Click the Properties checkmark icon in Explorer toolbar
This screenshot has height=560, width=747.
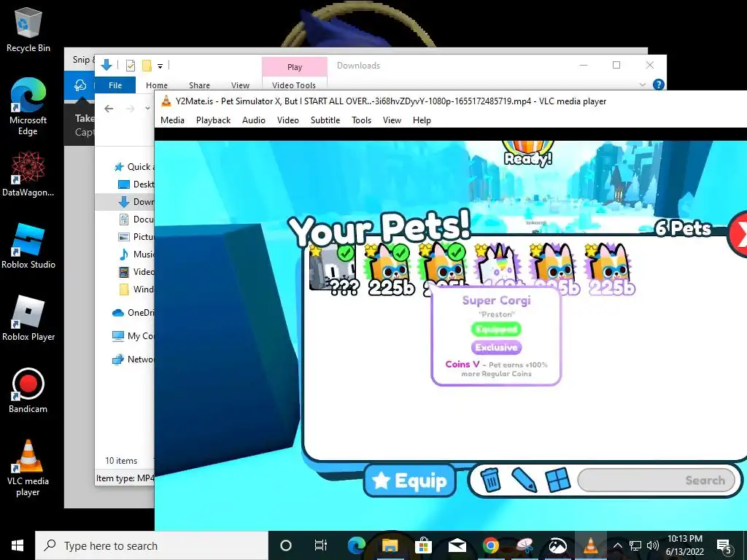click(130, 66)
